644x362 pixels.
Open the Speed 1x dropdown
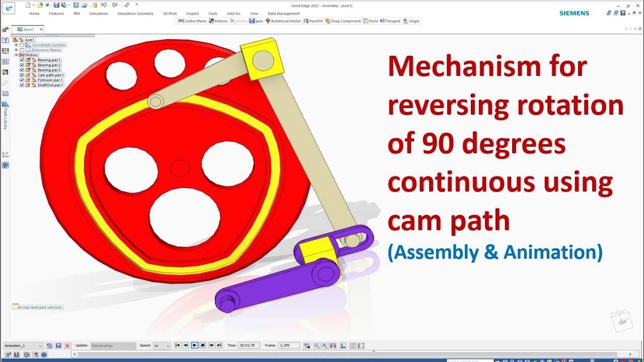[162, 346]
